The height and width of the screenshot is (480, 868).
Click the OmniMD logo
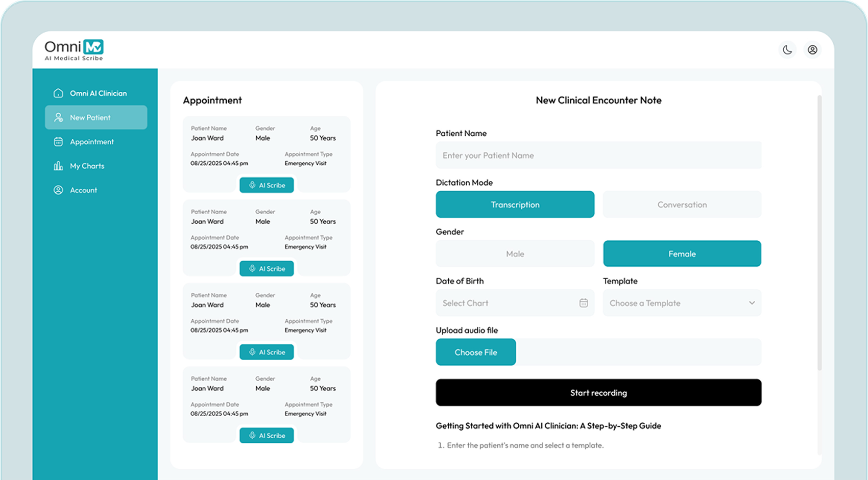[74, 50]
